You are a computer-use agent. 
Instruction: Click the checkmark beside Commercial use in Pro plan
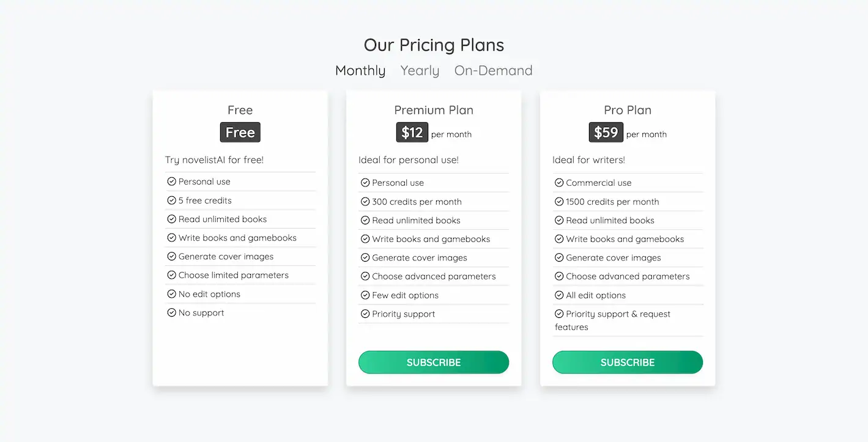coord(559,182)
